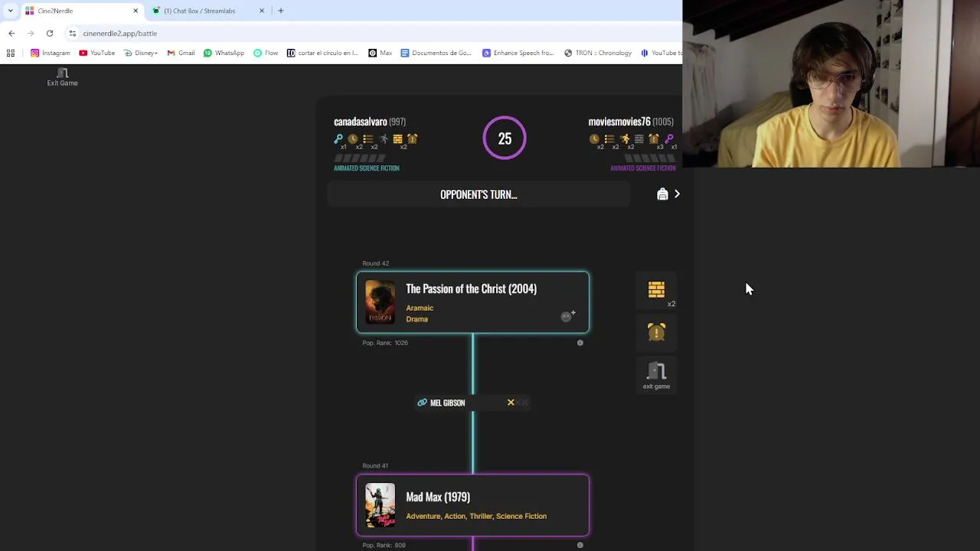Use the brick wall block lifeline in sidebar
This screenshot has height=551, width=980.
(x=656, y=289)
